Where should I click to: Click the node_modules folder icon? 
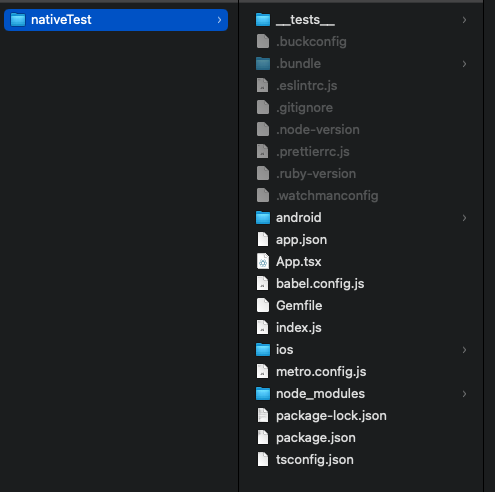click(263, 394)
